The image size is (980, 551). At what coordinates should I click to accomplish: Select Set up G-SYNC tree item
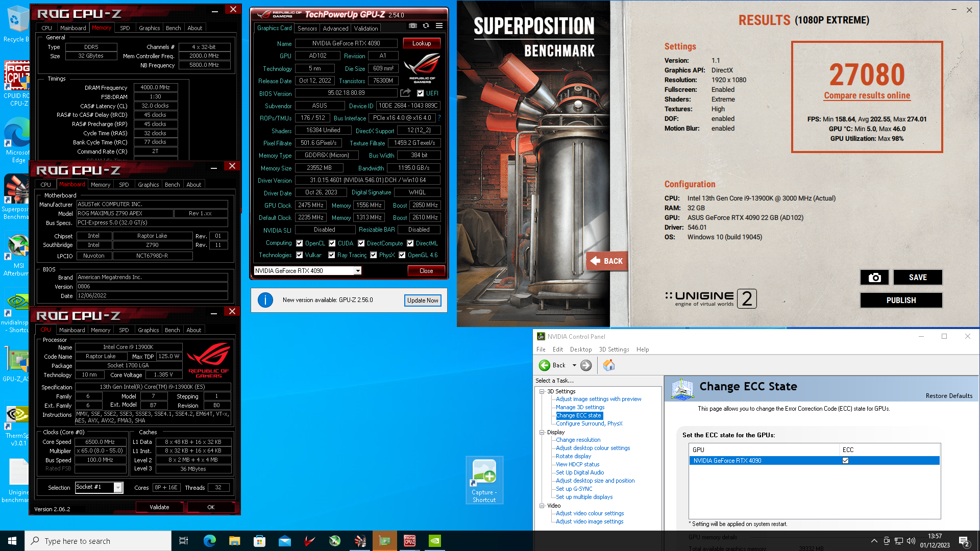click(574, 489)
